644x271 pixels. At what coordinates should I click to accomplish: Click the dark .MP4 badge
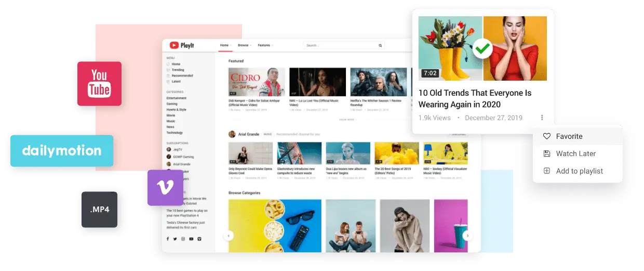[99, 210]
